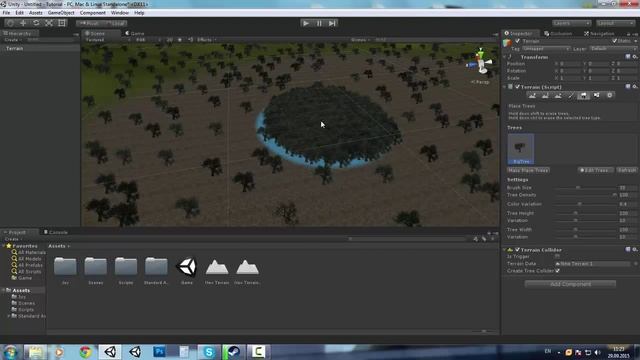Open scene Gizmos dropdown
This screenshot has width=640, height=360.
360,40
